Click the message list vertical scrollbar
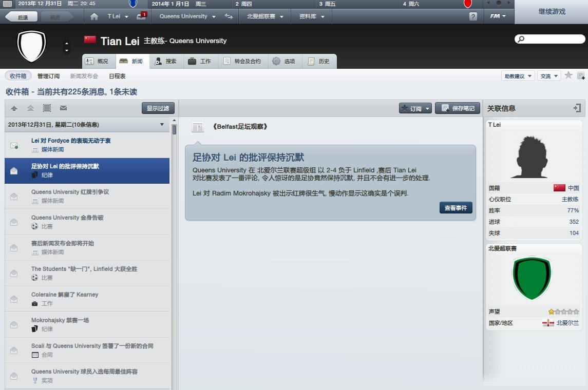The image size is (588, 390). [174, 130]
